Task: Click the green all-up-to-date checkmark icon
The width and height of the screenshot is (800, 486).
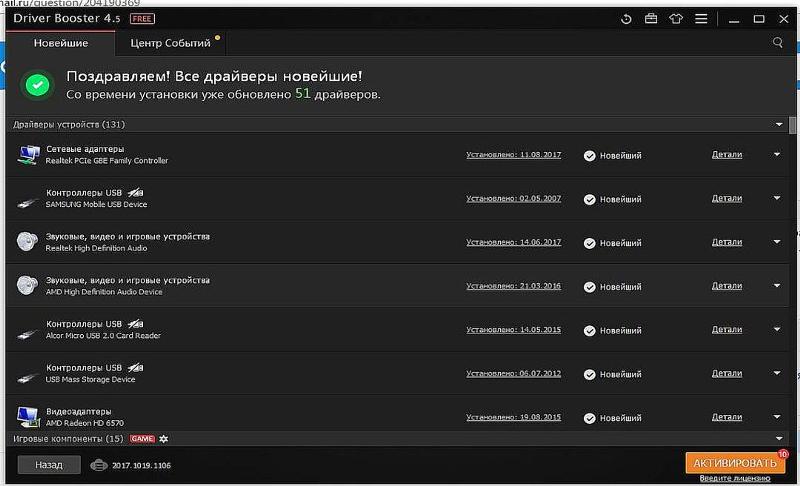Action: (x=38, y=85)
